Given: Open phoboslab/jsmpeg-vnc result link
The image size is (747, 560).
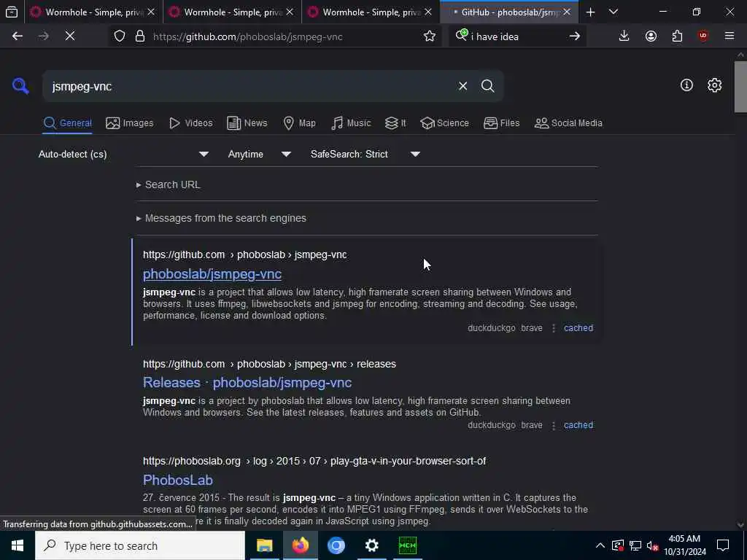Looking at the screenshot, I should point(212,274).
